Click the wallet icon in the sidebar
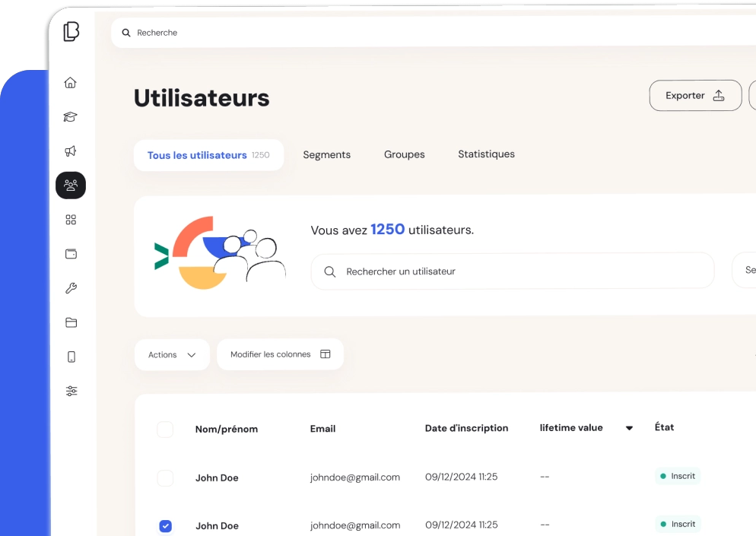 71,253
